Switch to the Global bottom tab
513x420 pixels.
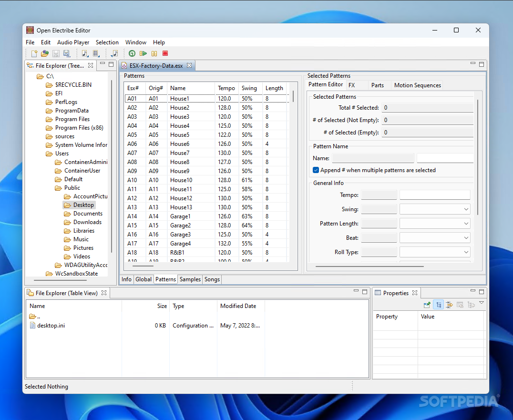pyautogui.click(x=144, y=279)
